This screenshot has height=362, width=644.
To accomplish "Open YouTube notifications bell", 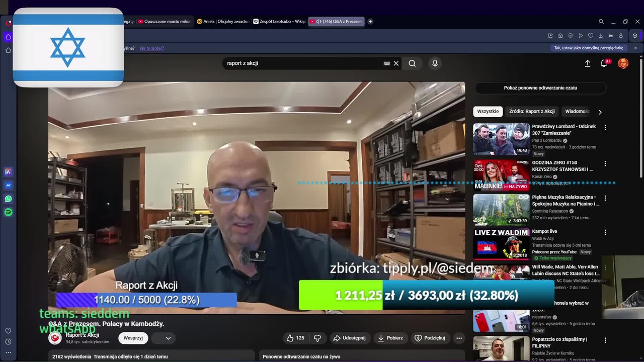I will [604, 63].
